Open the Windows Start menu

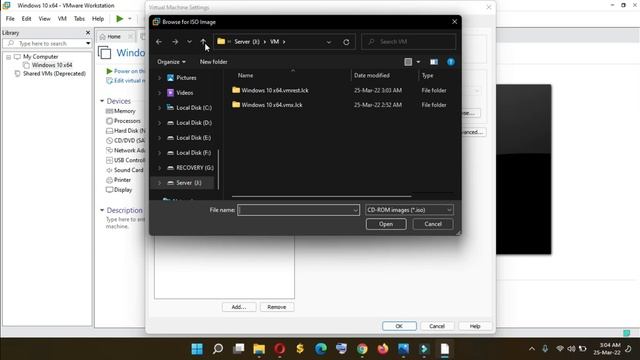pos(197,349)
